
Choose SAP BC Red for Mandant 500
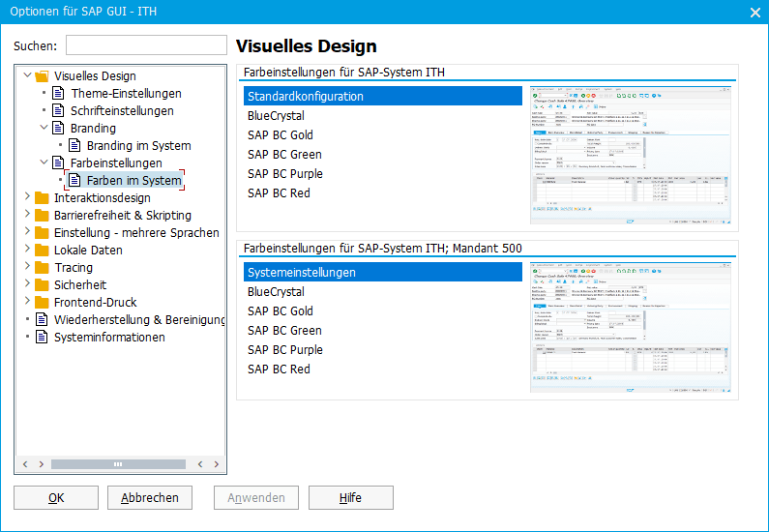383,369
